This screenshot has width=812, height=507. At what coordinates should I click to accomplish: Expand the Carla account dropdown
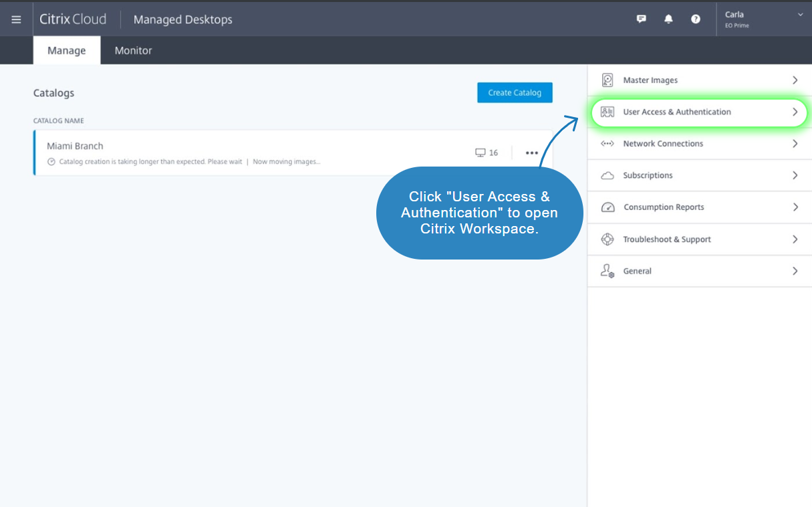coord(801,14)
